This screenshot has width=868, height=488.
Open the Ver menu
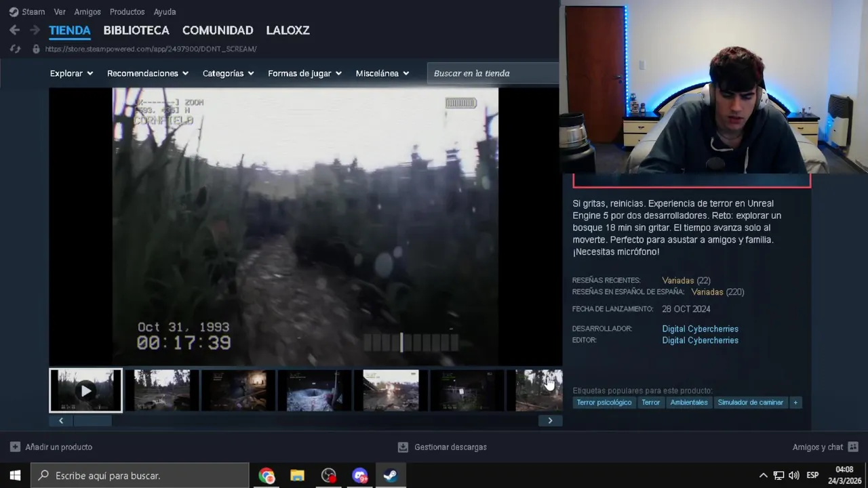60,12
